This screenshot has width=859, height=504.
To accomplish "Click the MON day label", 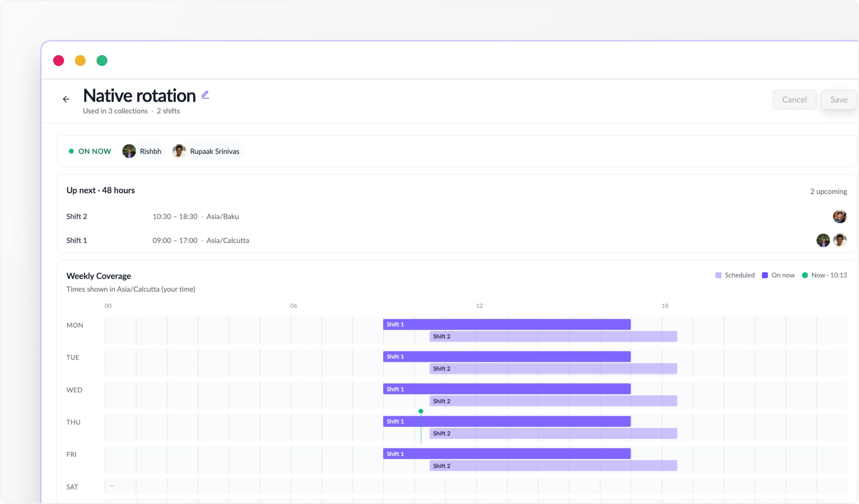I will [75, 325].
